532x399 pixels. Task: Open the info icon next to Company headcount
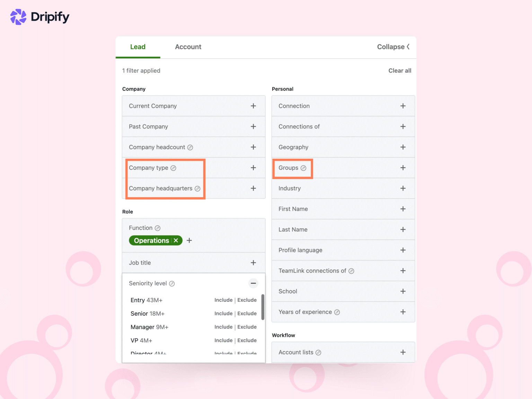pos(190,147)
